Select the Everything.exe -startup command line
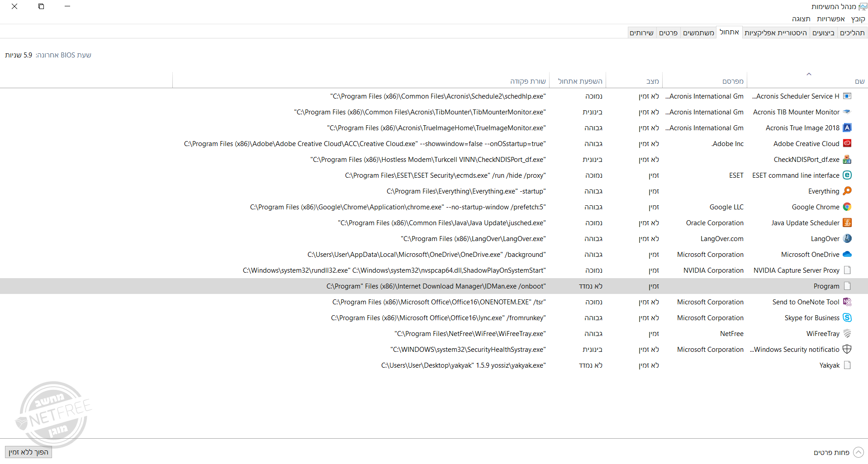The image size is (868, 464). [x=466, y=191]
